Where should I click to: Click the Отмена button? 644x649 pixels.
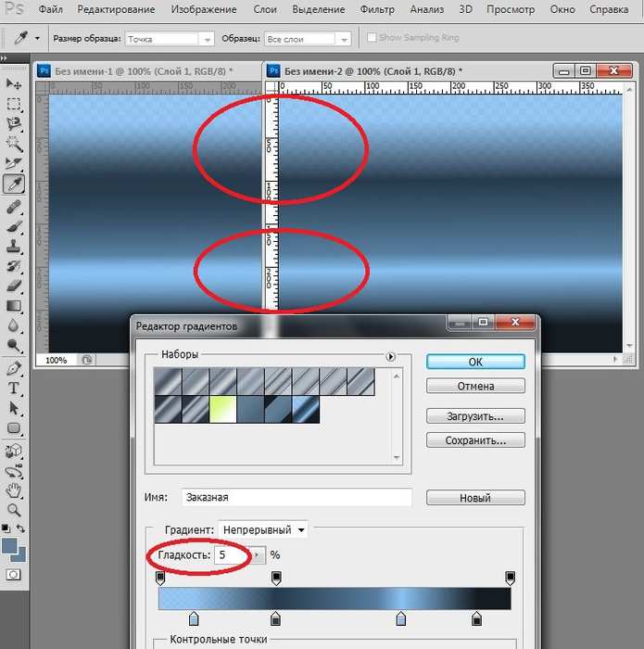475,387
